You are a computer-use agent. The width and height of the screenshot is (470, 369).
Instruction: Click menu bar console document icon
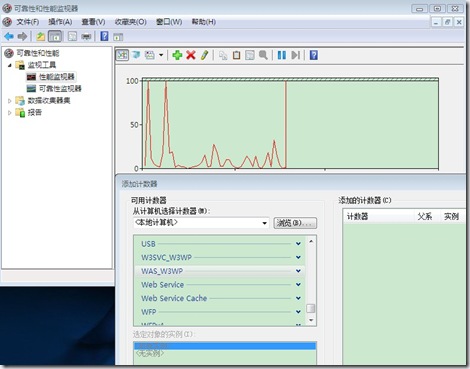(7, 22)
